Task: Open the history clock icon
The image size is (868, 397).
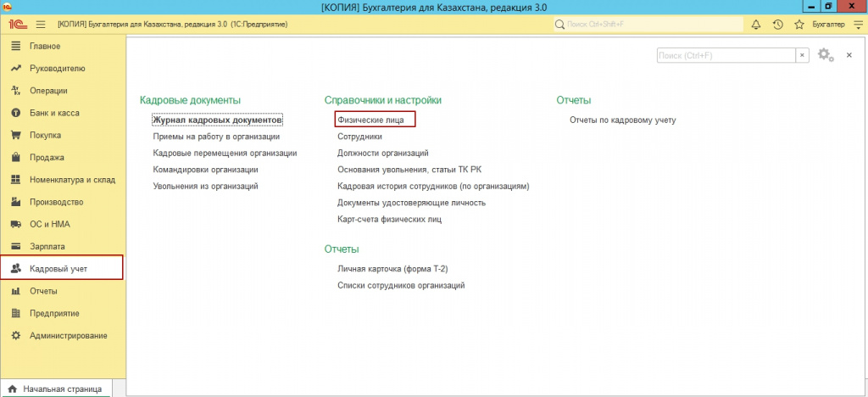Action: [777, 25]
